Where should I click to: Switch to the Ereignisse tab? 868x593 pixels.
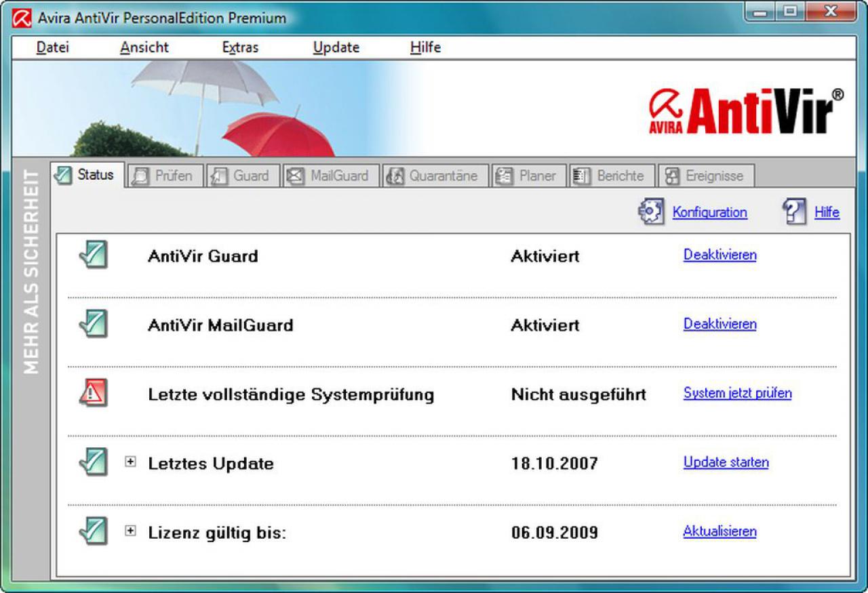[x=706, y=176]
